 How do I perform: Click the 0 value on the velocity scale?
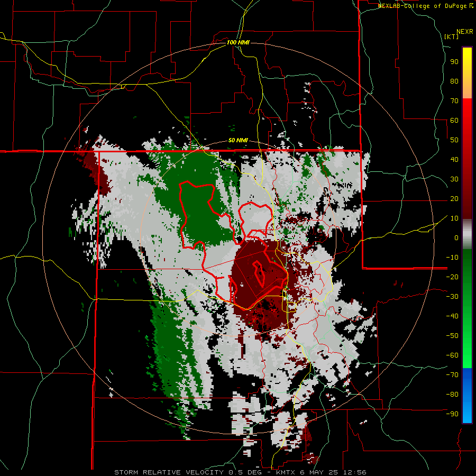pos(456,237)
